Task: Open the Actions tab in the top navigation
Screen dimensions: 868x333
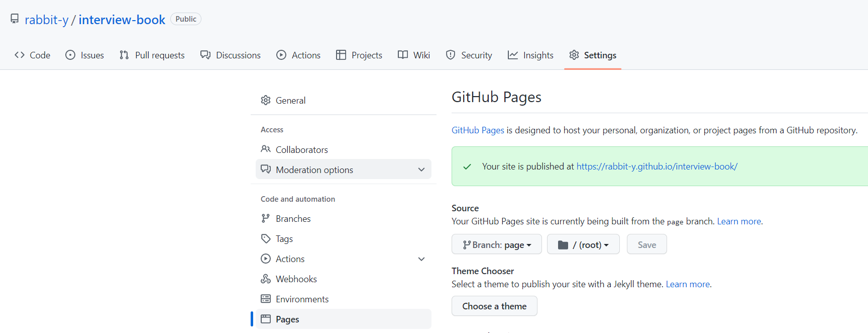Action: tap(298, 55)
